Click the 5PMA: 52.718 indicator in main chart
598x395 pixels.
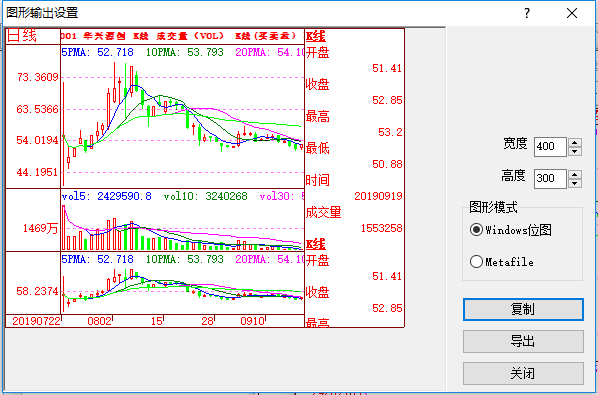98,52
